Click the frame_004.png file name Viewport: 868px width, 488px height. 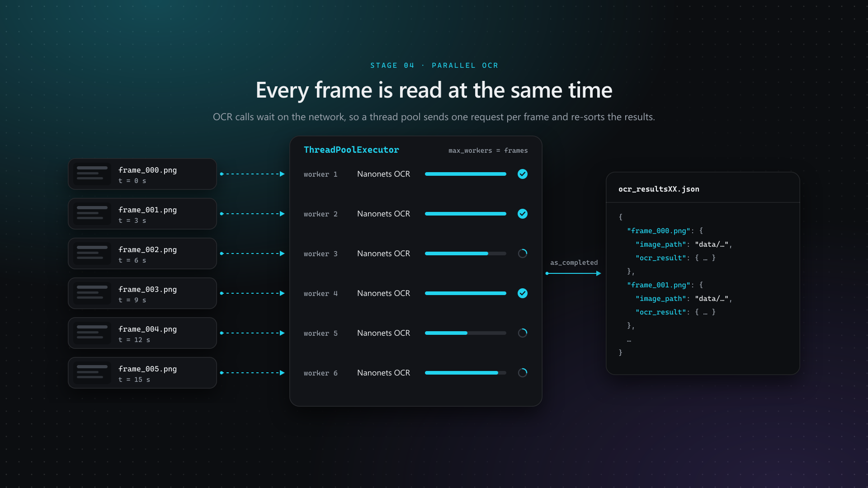point(147,329)
